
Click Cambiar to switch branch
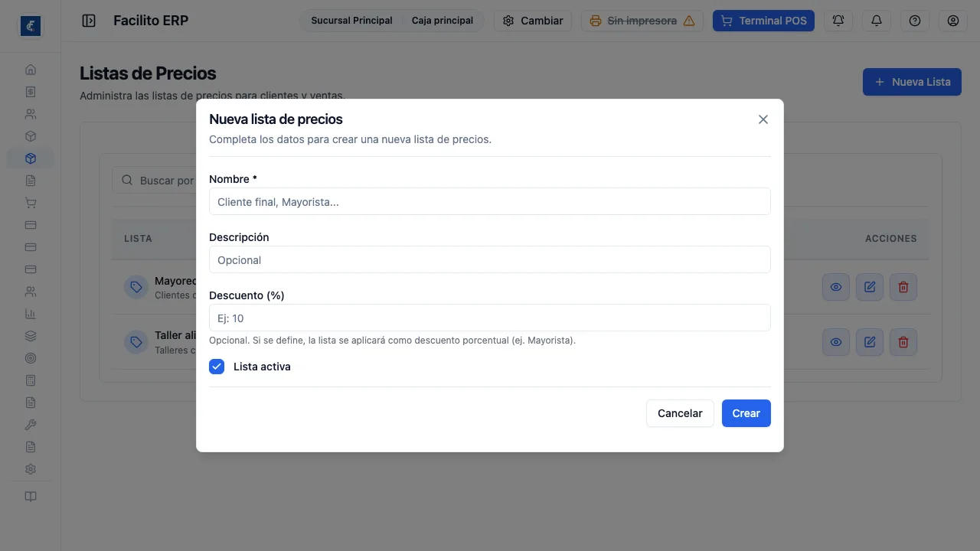tap(533, 21)
